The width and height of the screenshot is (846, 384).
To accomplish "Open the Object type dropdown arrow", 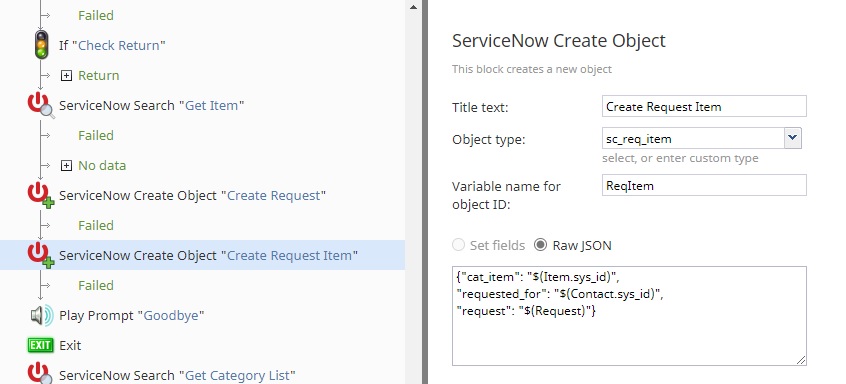I will [792, 138].
